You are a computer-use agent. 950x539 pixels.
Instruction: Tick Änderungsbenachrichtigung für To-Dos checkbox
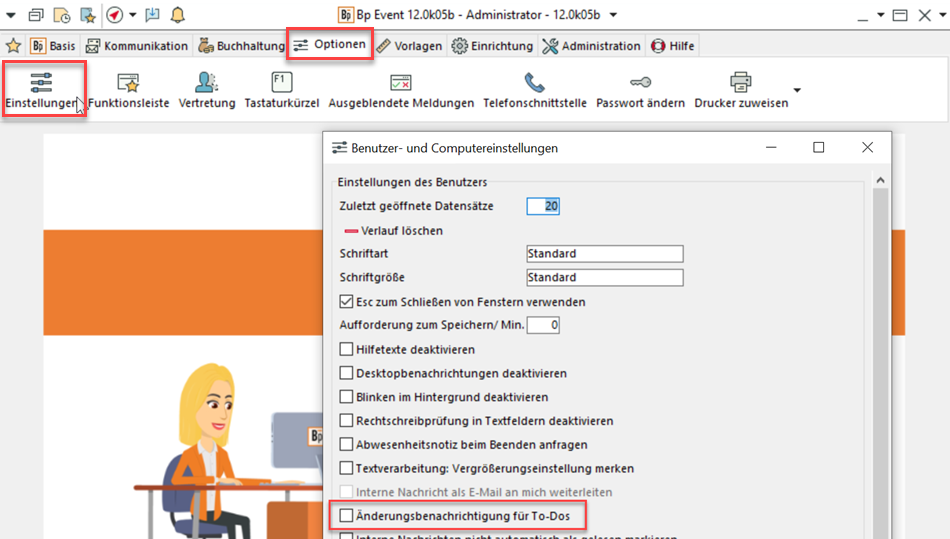pos(347,516)
